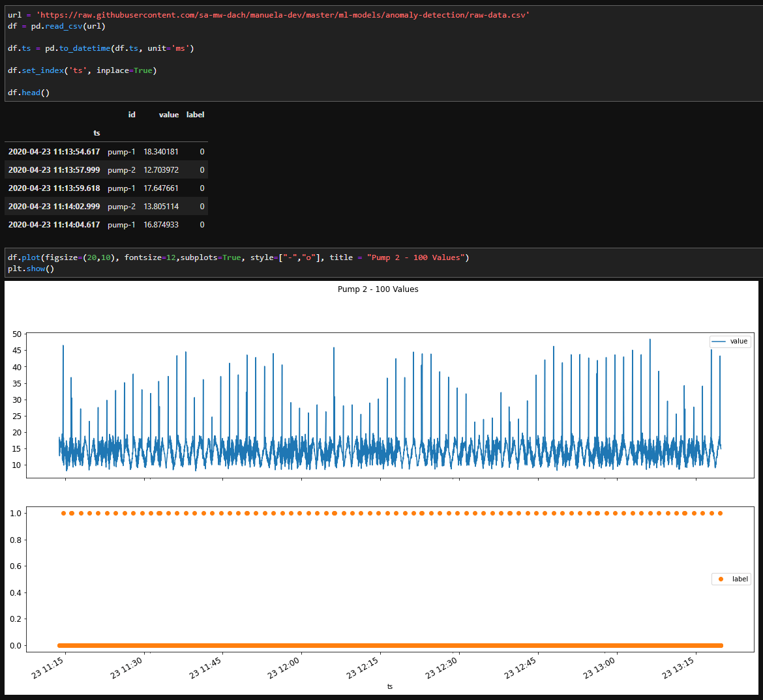Image resolution: width=763 pixels, height=700 pixels.
Task: Click the raw-data.csv URL string in code
Action: point(283,15)
